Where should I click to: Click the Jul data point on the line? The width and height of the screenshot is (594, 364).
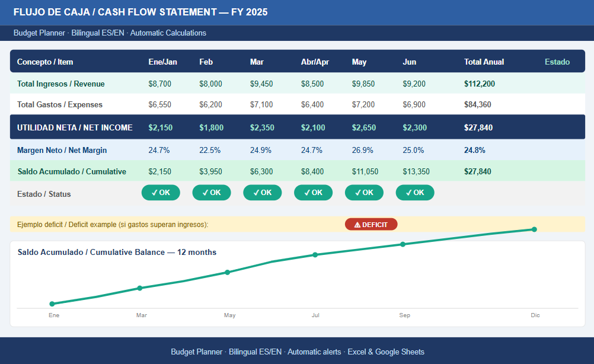[315, 255]
